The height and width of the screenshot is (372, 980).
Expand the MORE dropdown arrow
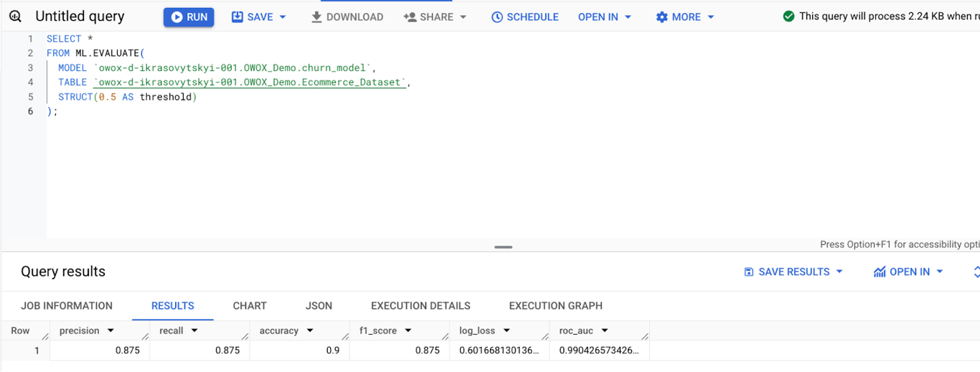(711, 17)
